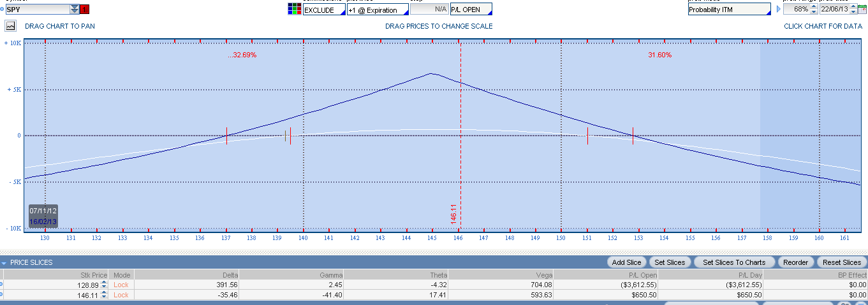Click the 16/02/13 date legend label

click(43, 222)
